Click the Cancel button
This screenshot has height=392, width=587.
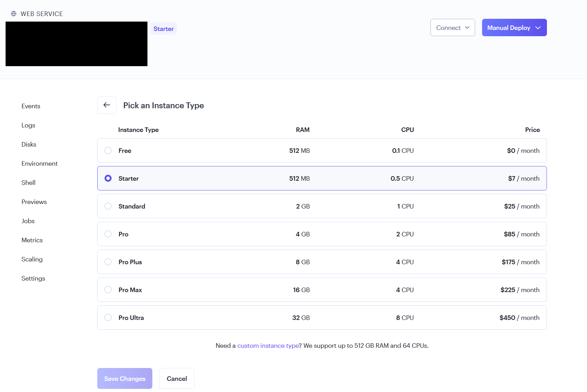click(x=177, y=378)
